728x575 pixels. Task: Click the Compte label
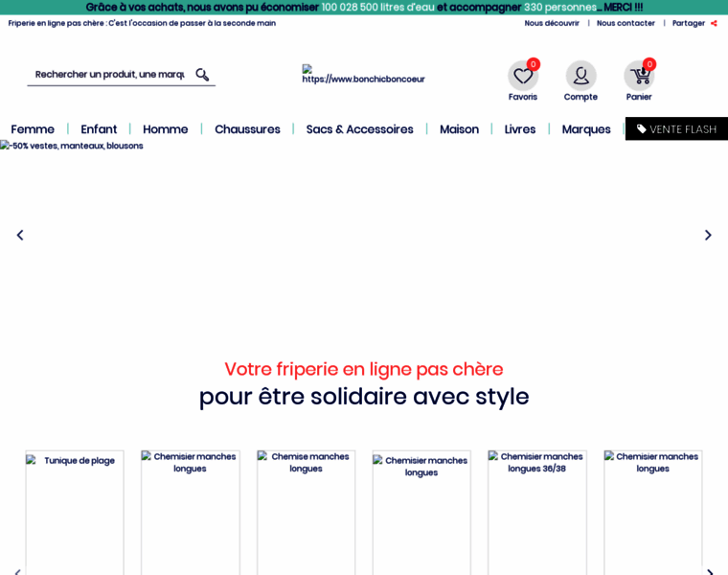[580, 97]
